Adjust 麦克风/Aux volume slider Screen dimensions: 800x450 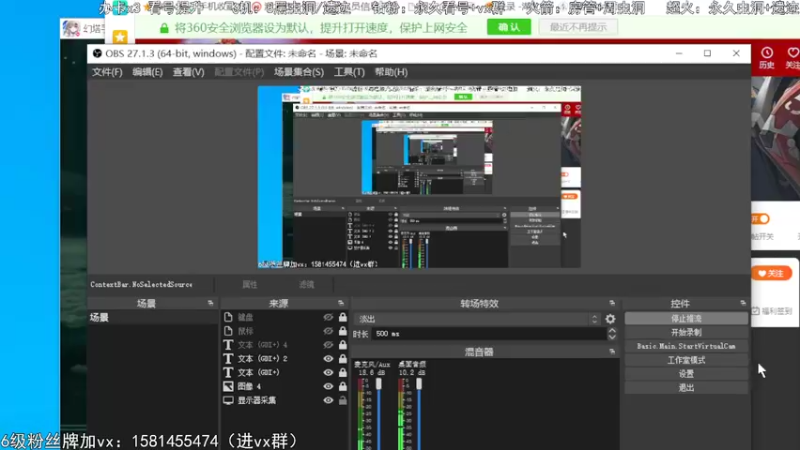379,384
